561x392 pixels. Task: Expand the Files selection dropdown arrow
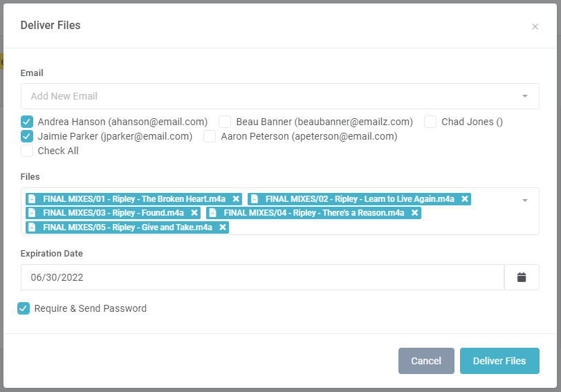tap(525, 200)
